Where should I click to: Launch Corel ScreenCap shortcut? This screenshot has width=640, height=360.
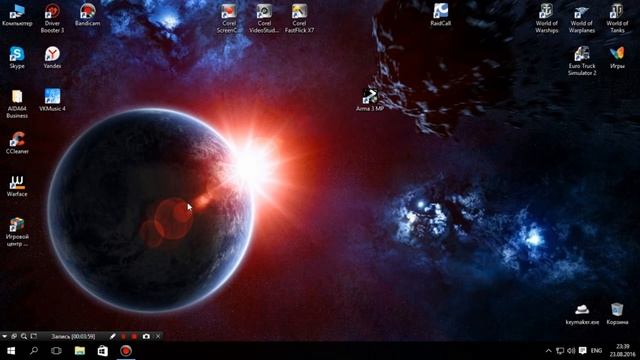229,18
